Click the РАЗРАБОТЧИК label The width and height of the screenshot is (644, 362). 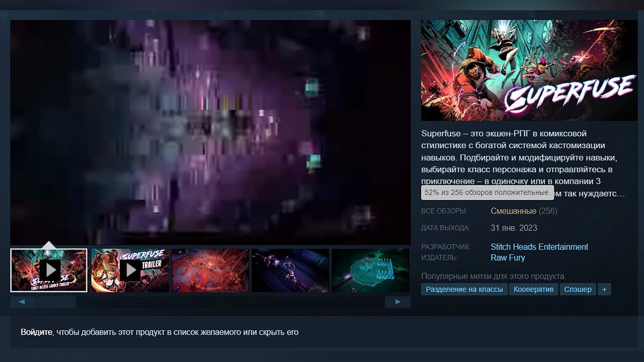[446, 247]
